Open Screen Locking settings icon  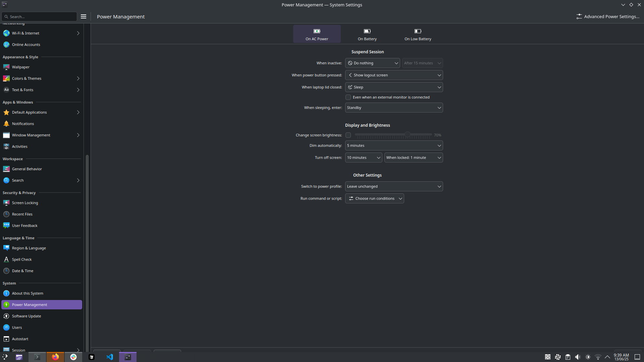pyautogui.click(x=6, y=203)
